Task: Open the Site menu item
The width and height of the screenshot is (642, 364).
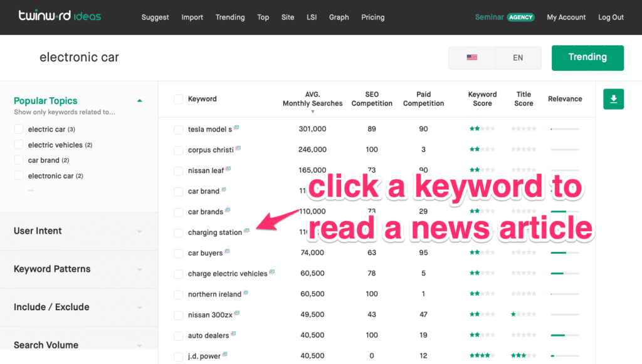Action: pyautogui.click(x=287, y=17)
